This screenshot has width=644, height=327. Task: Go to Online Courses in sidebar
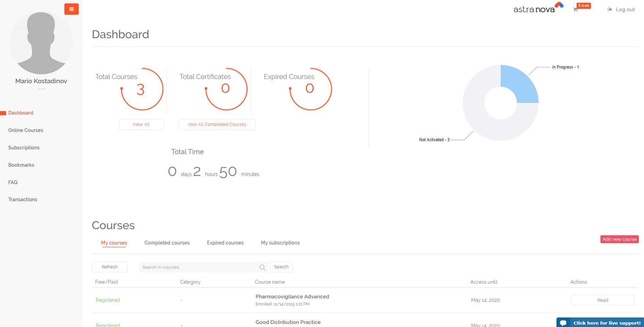pos(26,130)
